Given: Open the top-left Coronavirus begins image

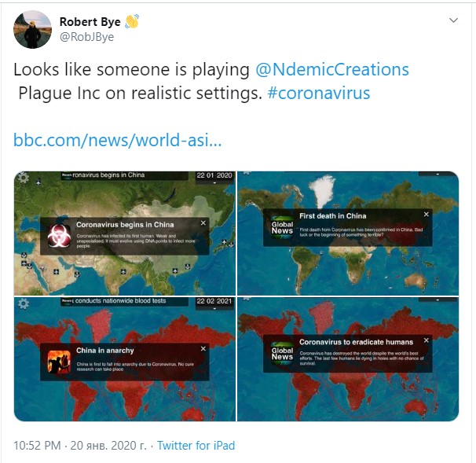Looking at the screenshot, I should tap(125, 233).
